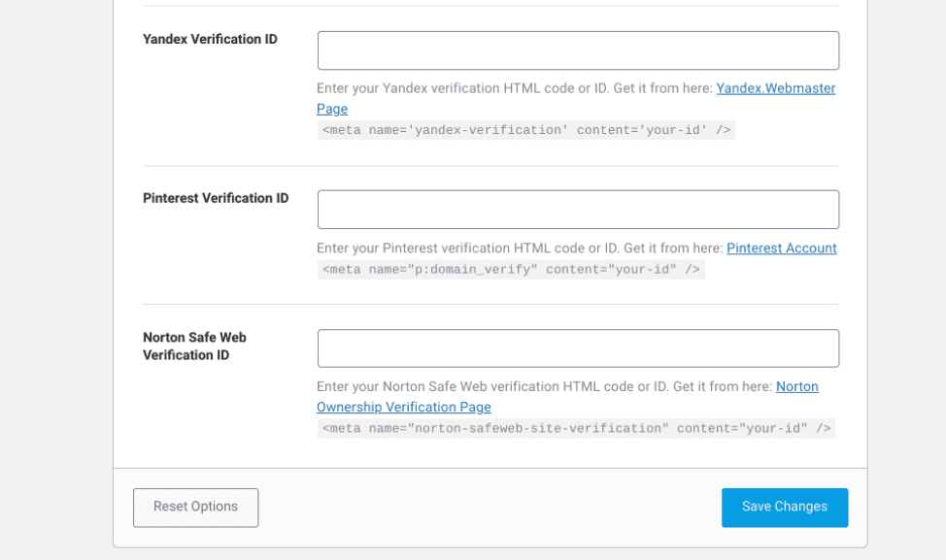
Task: Click the Reset Options button
Action: pos(195,507)
